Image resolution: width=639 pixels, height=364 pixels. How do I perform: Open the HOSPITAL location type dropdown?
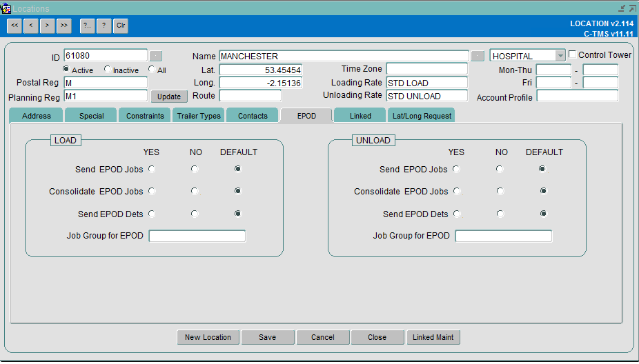560,55
